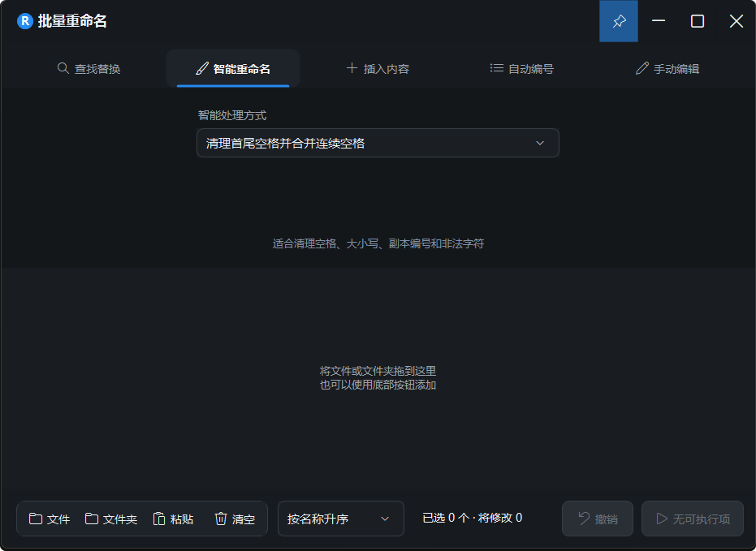Open the 按名称升序 sort dropdown
This screenshot has width=756, height=551.
pos(341,519)
